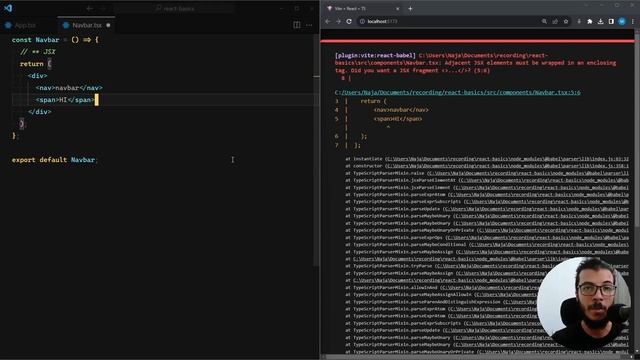Click the opening '<div>' tag line

pos(38,76)
